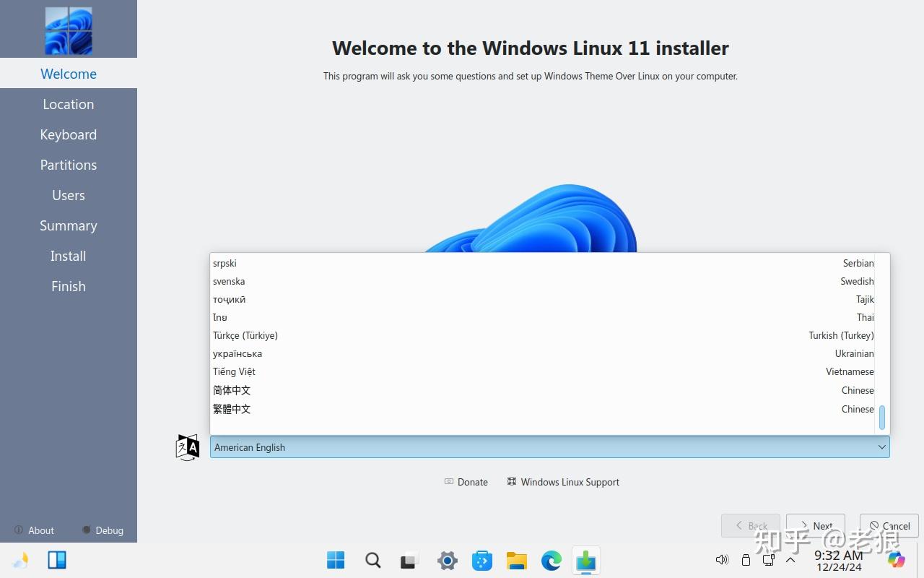
Task: Select 简体中文 from the language list
Action: coord(232,390)
